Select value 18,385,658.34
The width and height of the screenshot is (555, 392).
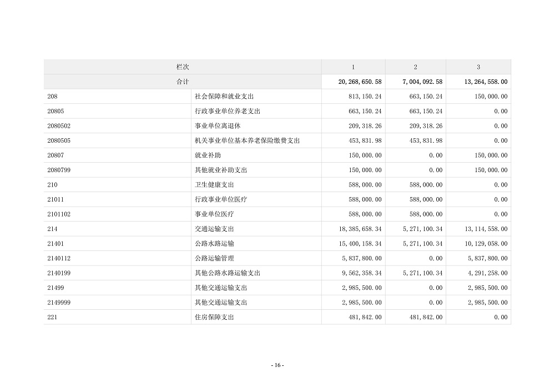(x=360, y=229)
